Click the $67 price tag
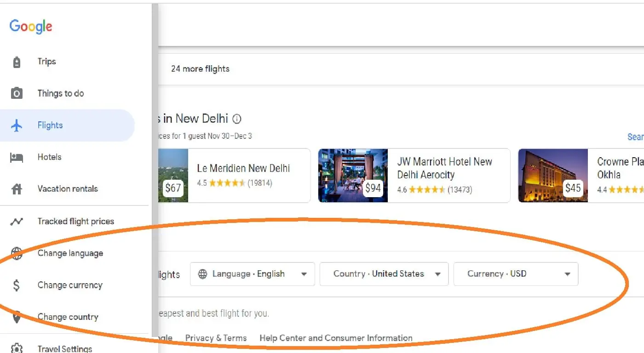Screen dimensions: 644x353 click(173, 188)
